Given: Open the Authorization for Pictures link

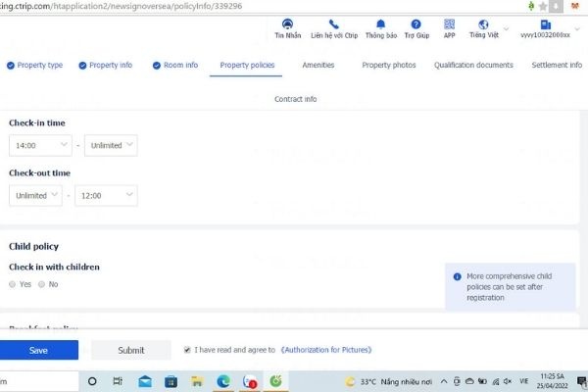Looking at the screenshot, I should tap(326, 350).
